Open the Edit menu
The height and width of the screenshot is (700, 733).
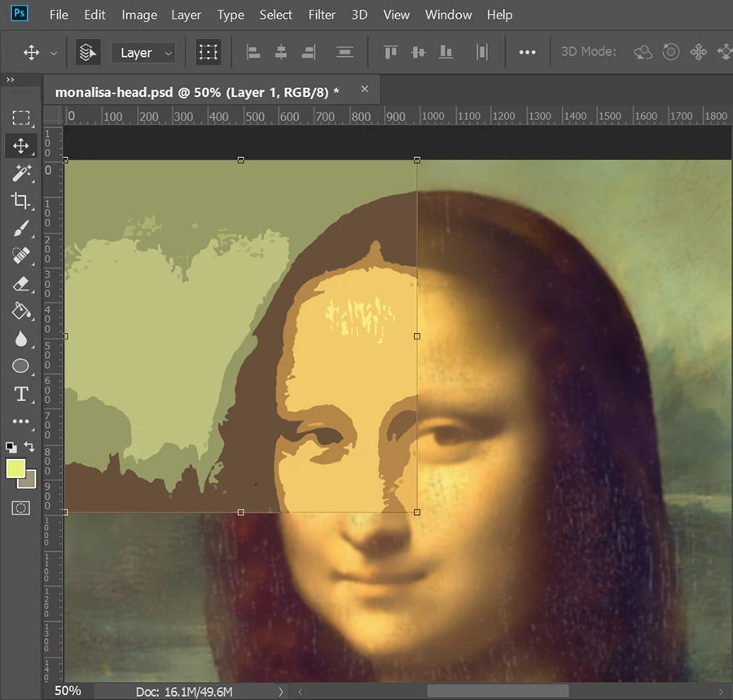pyautogui.click(x=94, y=15)
